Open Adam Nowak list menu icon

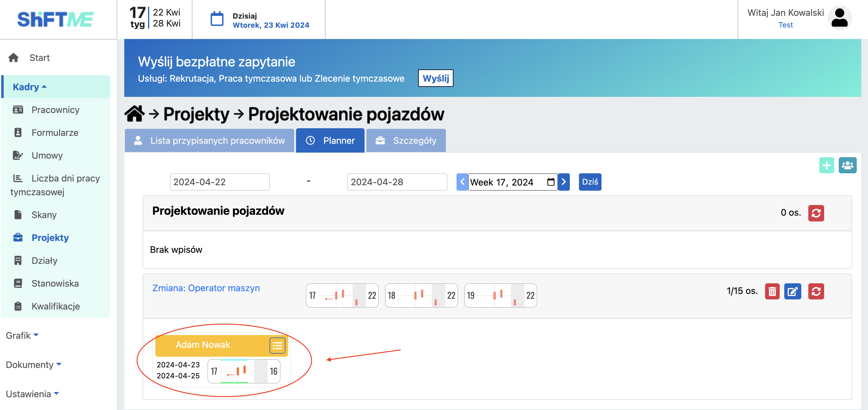(277, 345)
